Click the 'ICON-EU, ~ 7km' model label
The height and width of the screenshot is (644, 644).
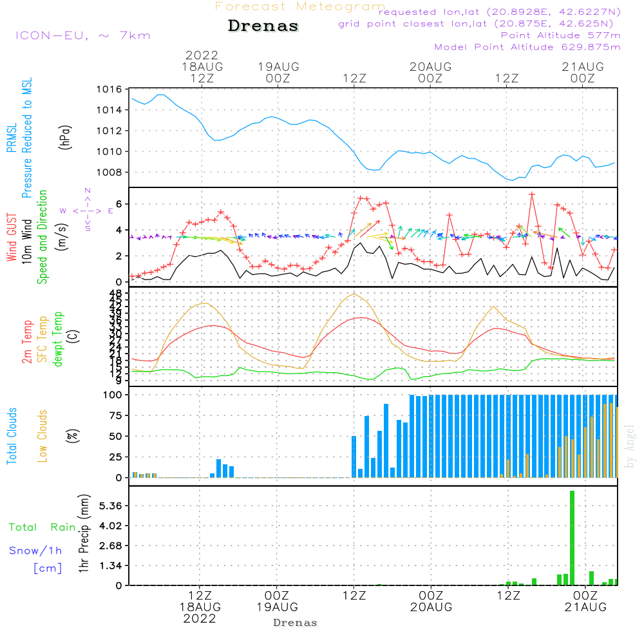[83, 35]
